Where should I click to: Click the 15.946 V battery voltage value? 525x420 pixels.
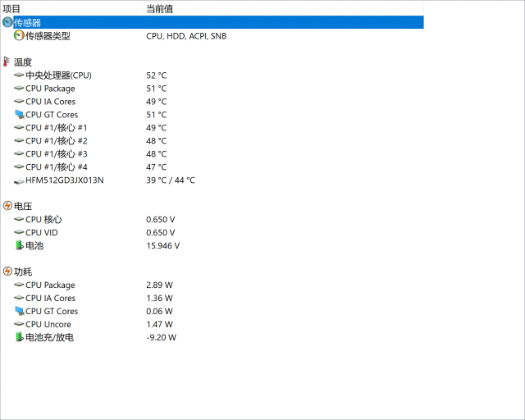pos(163,245)
